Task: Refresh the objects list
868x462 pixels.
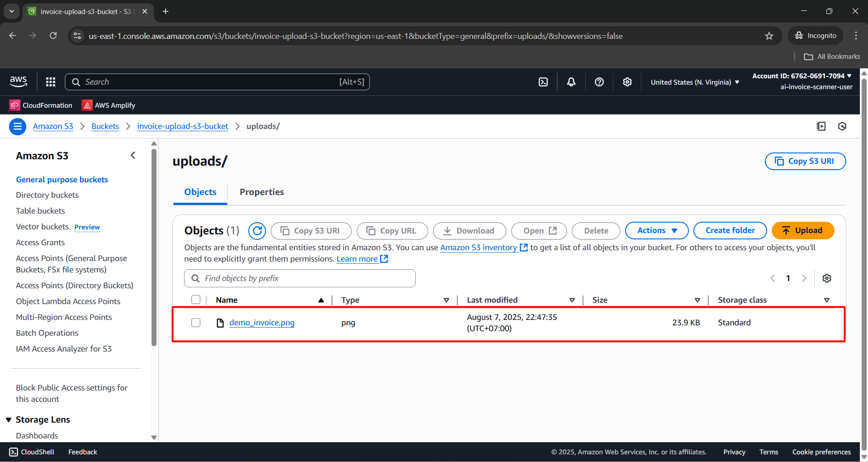Action: point(257,231)
